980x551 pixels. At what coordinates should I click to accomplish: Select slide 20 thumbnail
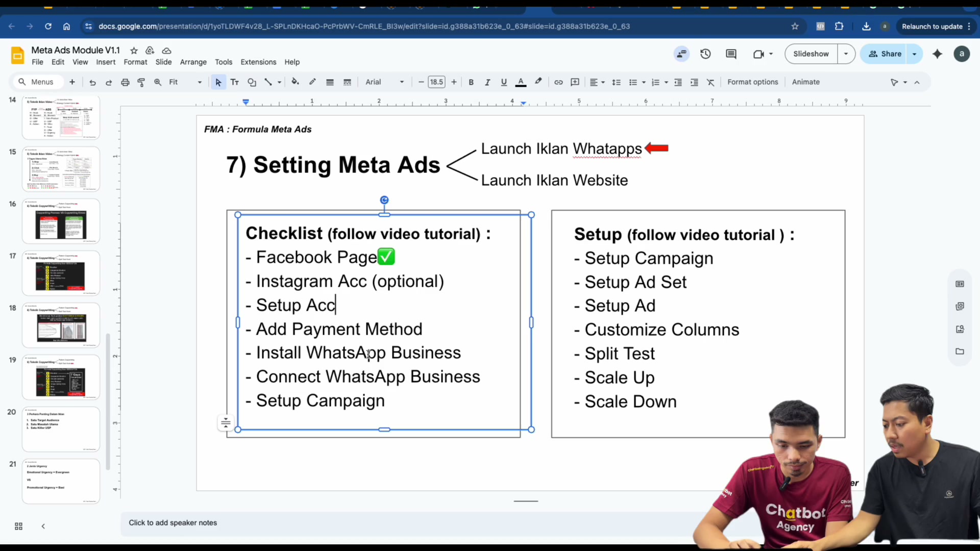point(61,429)
